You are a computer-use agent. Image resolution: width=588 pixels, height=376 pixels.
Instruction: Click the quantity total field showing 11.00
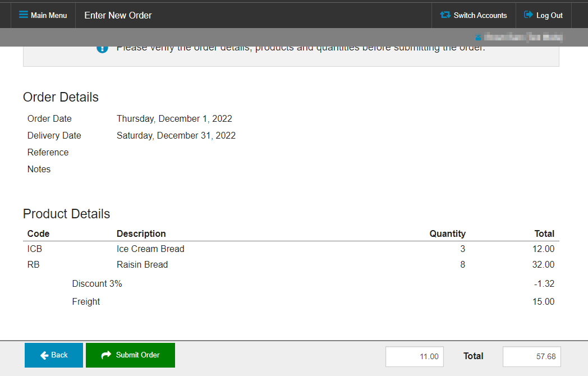[415, 356]
